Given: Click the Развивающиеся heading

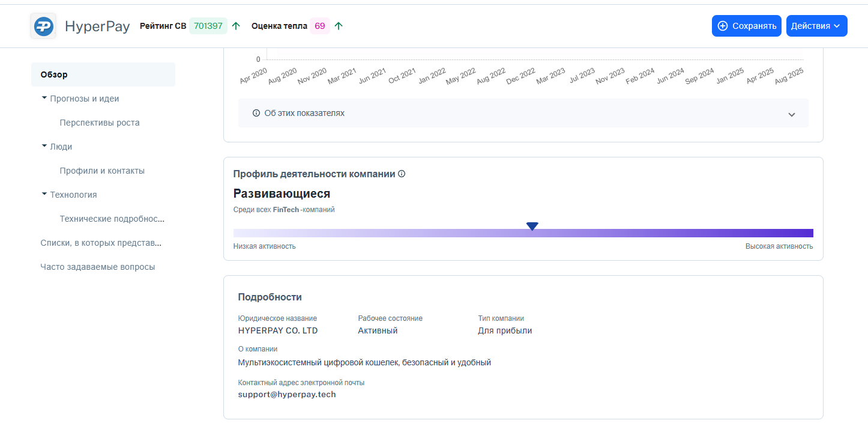Looking at the screenshot, I should point(282,193).
